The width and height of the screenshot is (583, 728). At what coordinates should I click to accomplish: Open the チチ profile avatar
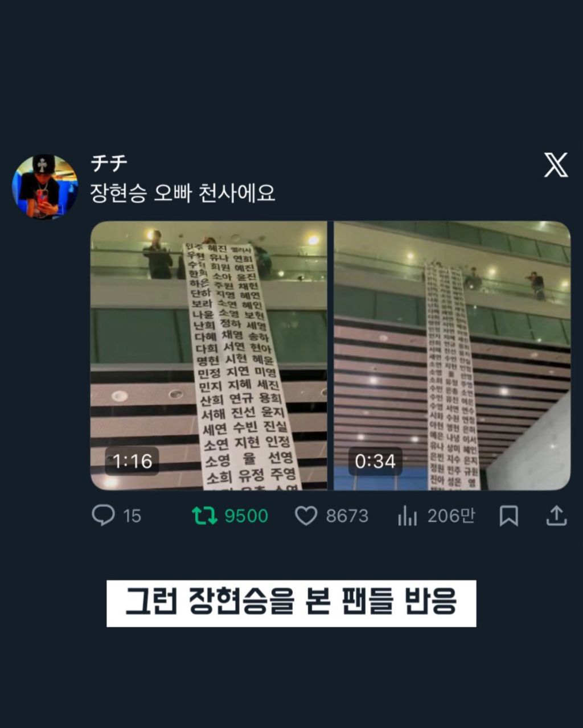click(45, 186)
